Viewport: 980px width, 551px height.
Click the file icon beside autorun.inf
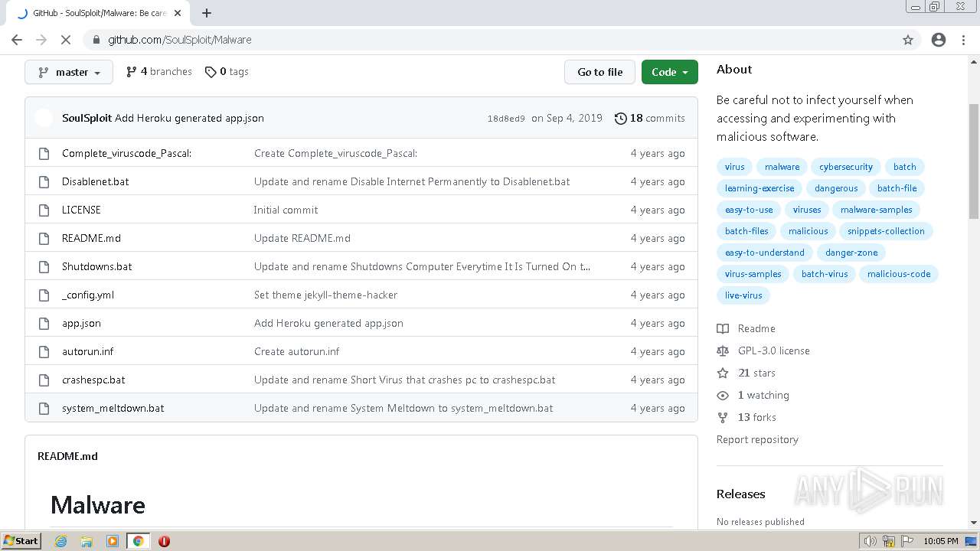click(x=44, y=351)
